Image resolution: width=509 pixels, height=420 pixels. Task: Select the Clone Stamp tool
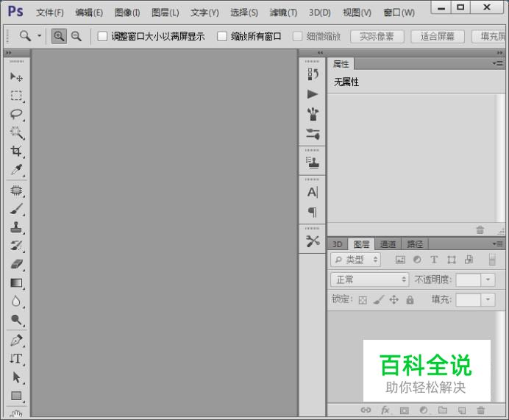(16, 227)
